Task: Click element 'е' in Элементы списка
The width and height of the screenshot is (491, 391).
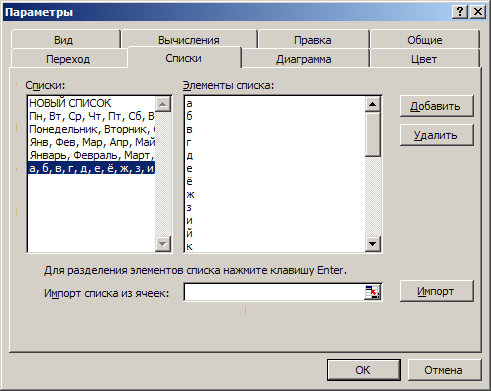Action: (189, 168)
